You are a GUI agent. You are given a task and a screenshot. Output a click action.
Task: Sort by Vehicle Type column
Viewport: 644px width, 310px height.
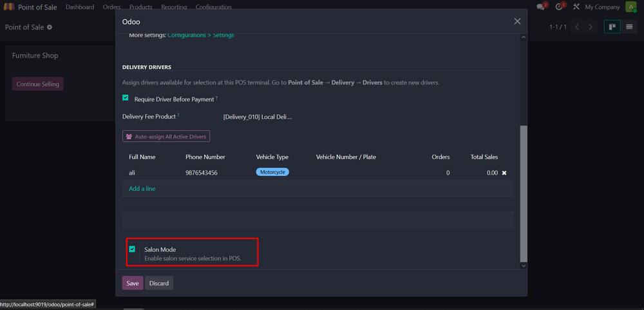pos(272,157)
